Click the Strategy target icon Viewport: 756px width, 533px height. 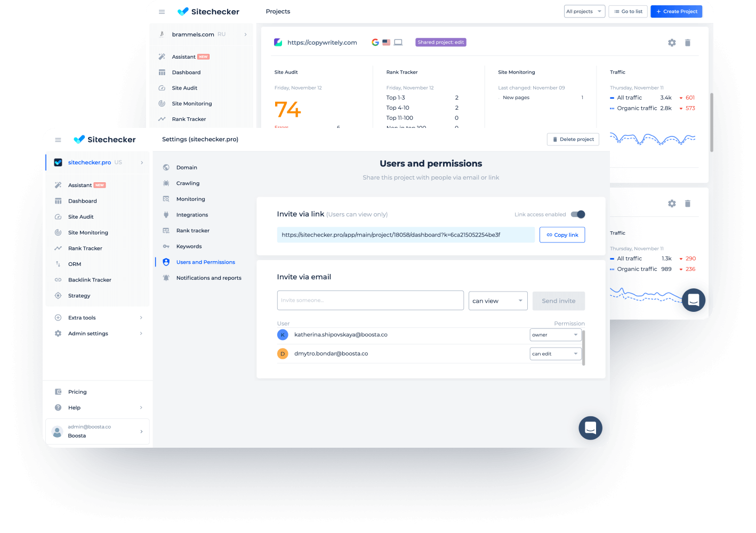(58, 296)
